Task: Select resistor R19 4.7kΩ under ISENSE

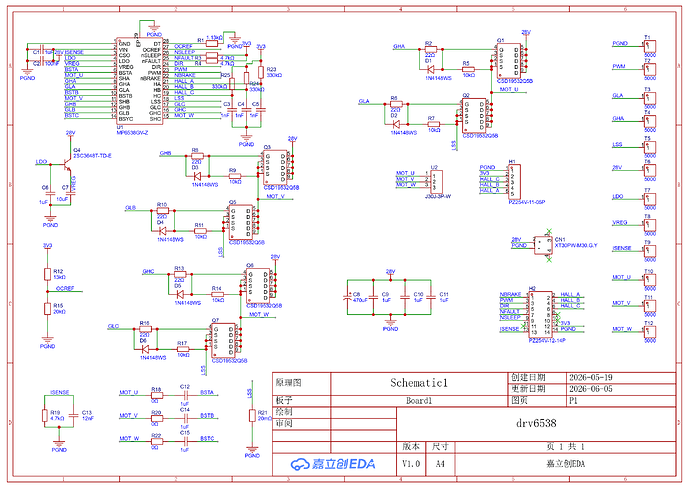Action: pyautogui.click(x=45, y=415)
